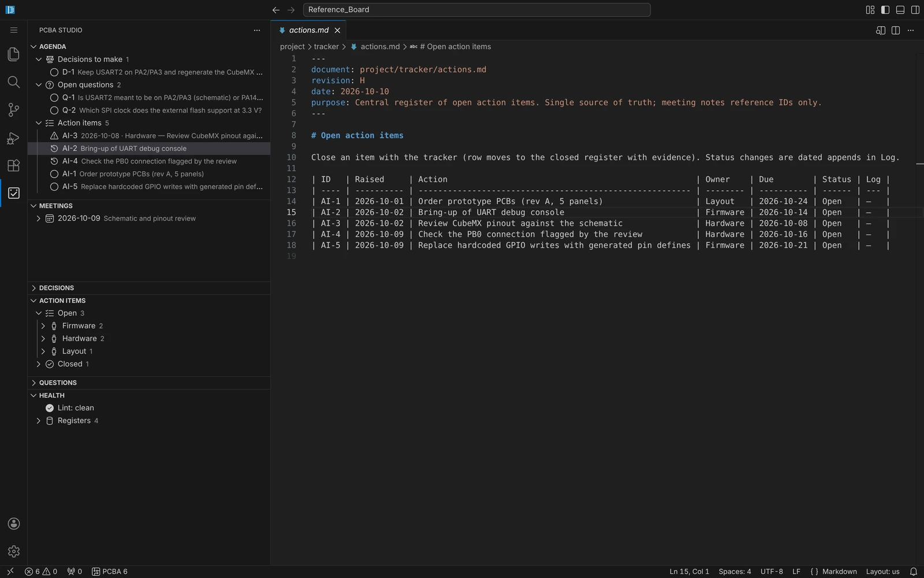Open editor more actions ellipsis
Screen dimensions: 924x578
click(911, 30)
